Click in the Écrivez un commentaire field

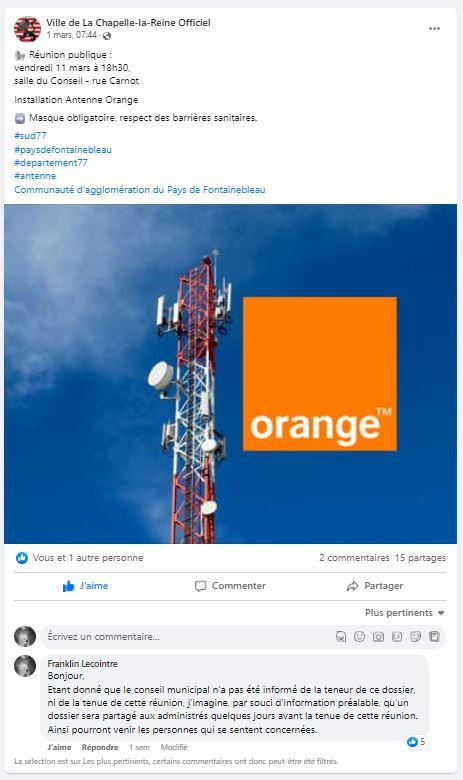click(x=186, y=637)
